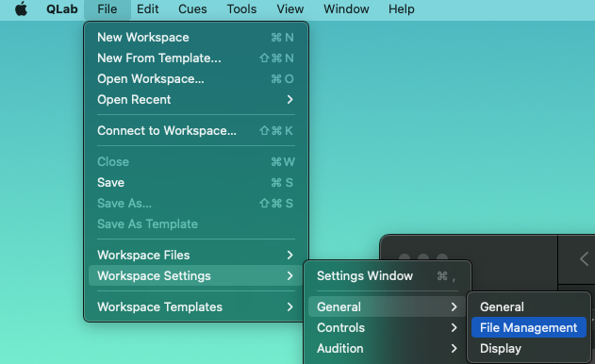Choose New Workspace
Image resolution: width=595 pixels, height=364 pixels.
[x=196, y=37]
